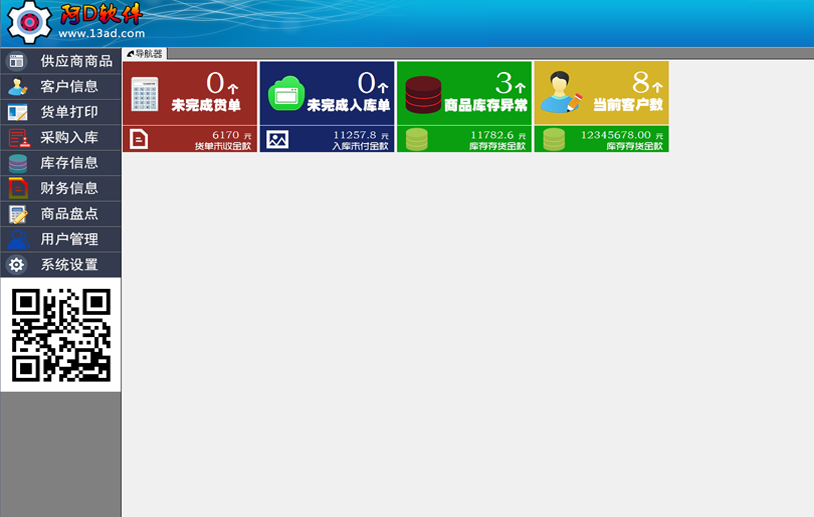This screenshot has width=814, height=517.
Task: Click the picture icon beside 11257.8 元
Action: [277, 139]
